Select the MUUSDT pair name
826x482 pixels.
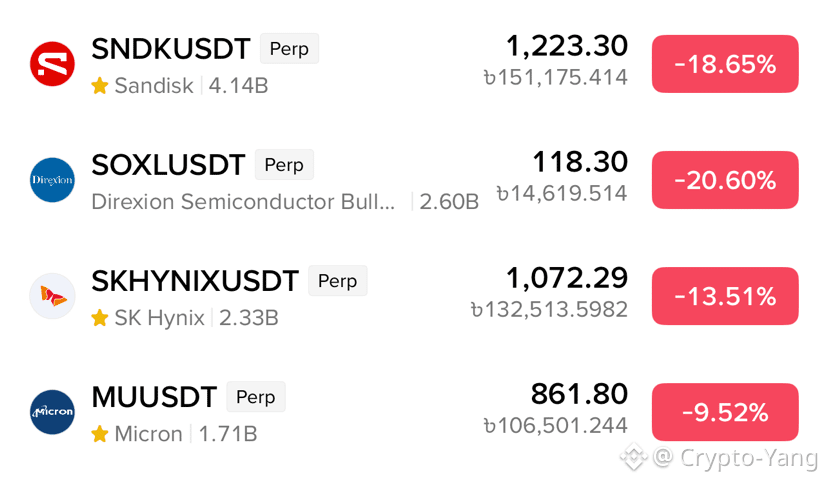[154, 397]
